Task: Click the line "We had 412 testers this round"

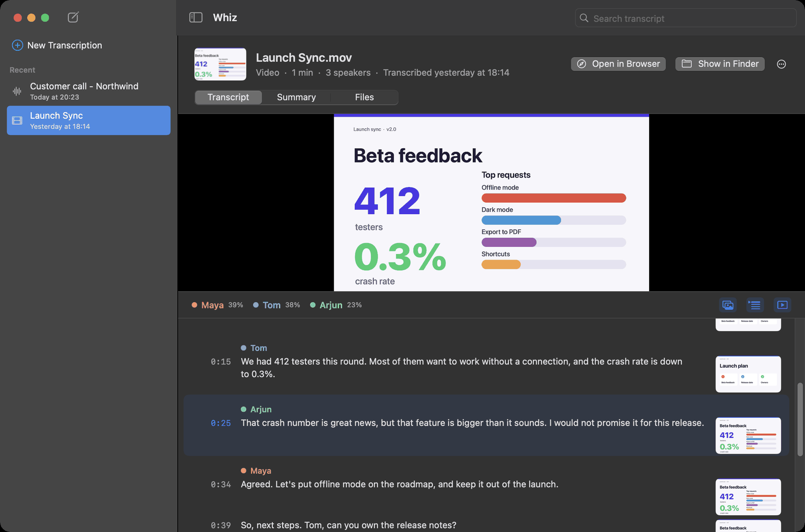Action: (x=461, y=368)
